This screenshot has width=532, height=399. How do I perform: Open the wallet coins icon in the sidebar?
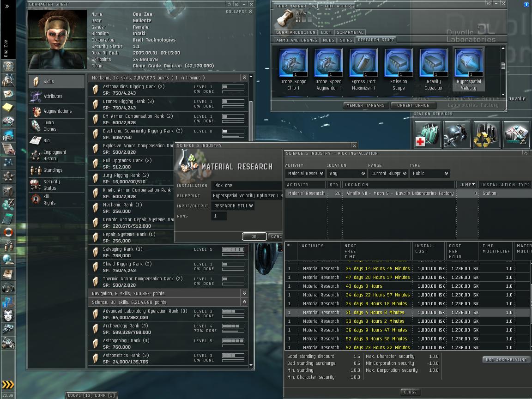[8, 204]
